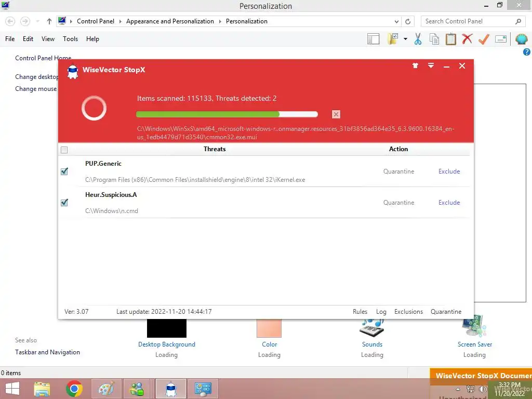Open the StopX dropdown menu triangle icon
The image size is (532, 399).
click(431, 65)
